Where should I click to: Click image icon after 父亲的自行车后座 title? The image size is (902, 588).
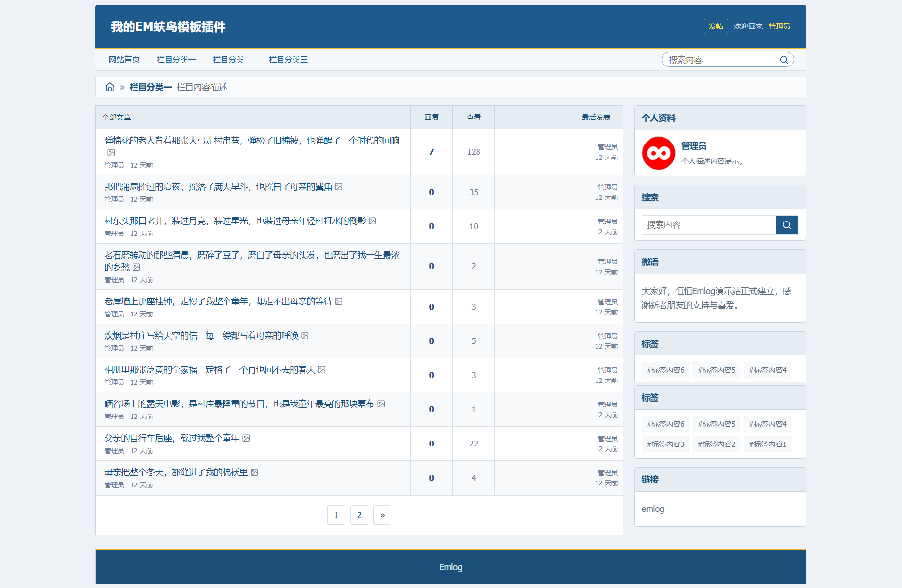coord(246,438)
